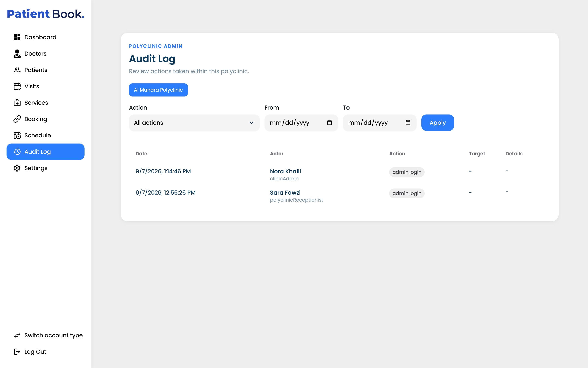The width and height of the screenshot is (588, 368).
Task: Click the Settings gear icon
Action: 17,168
